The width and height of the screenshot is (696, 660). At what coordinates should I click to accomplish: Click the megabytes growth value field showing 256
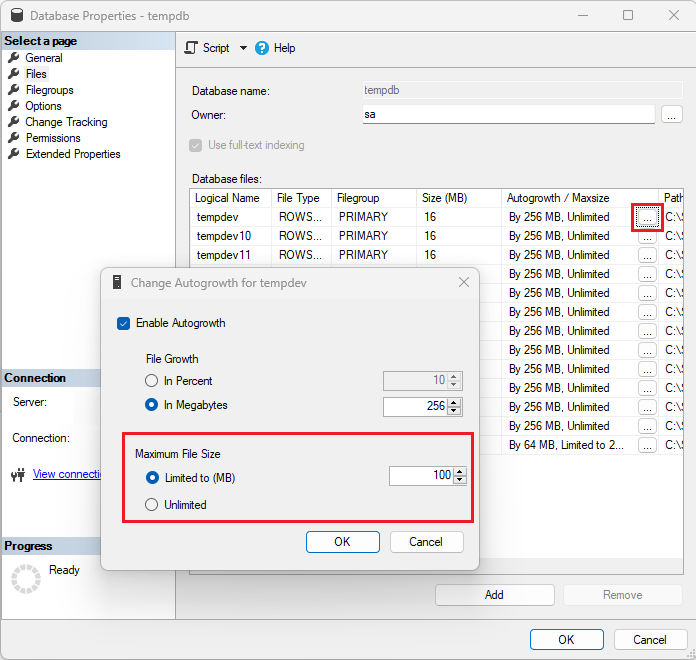tap(416, 406)
